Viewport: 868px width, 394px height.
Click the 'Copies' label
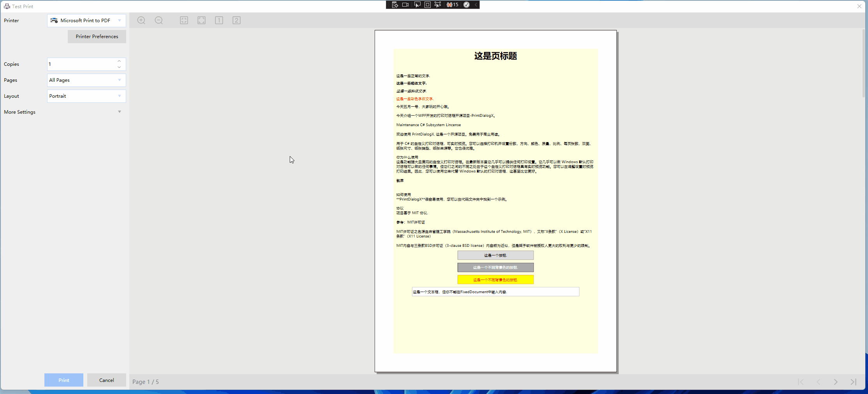tap(11, 64)
